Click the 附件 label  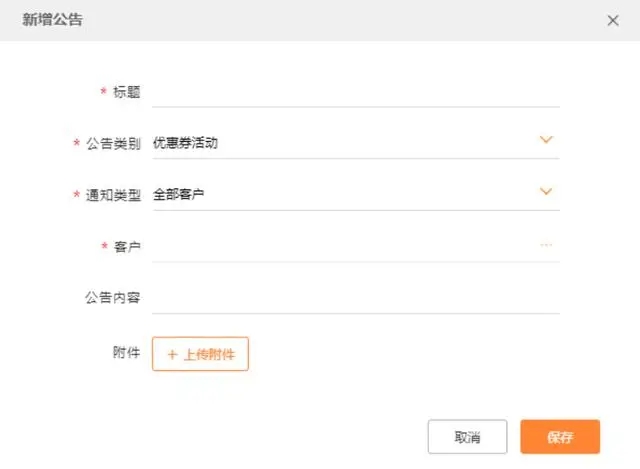pos(127,352)
